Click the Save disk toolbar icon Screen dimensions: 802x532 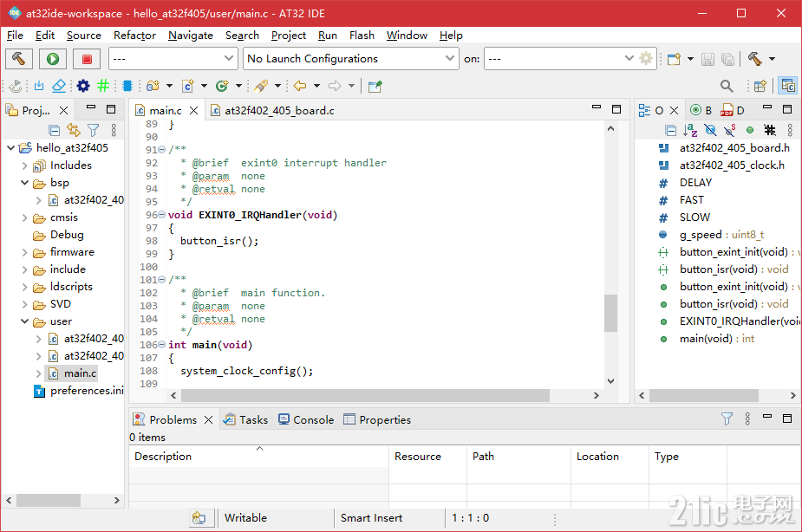click(x=707, y=59)
